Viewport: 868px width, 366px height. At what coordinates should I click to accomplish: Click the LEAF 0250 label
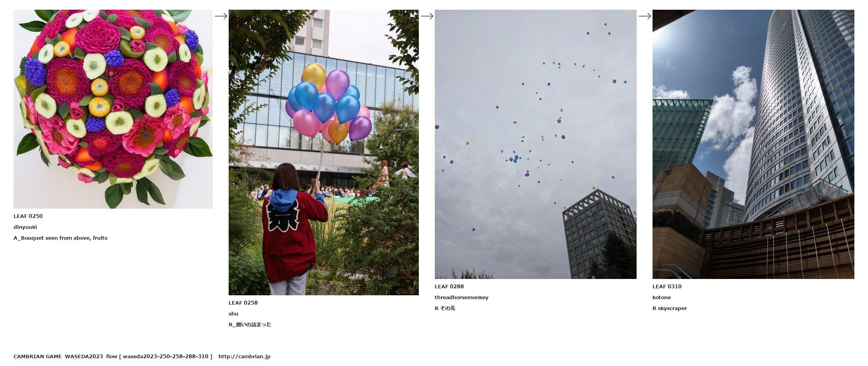click(28, 216)
